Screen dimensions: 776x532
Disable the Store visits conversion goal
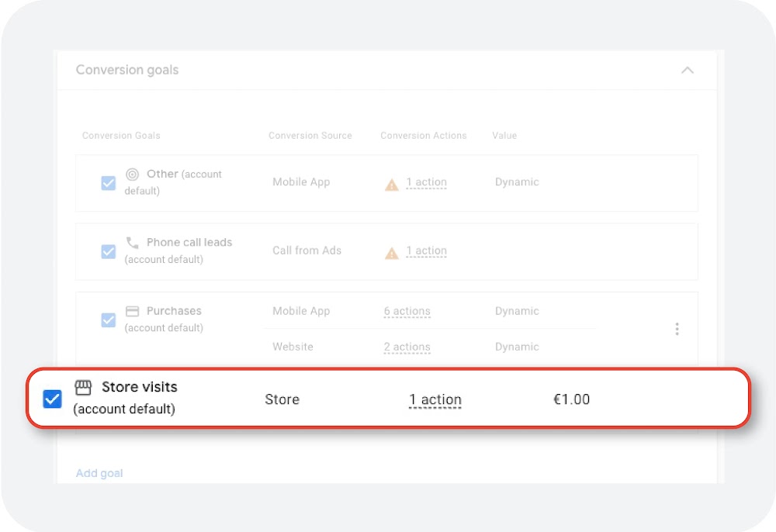[x=52, y=399]
